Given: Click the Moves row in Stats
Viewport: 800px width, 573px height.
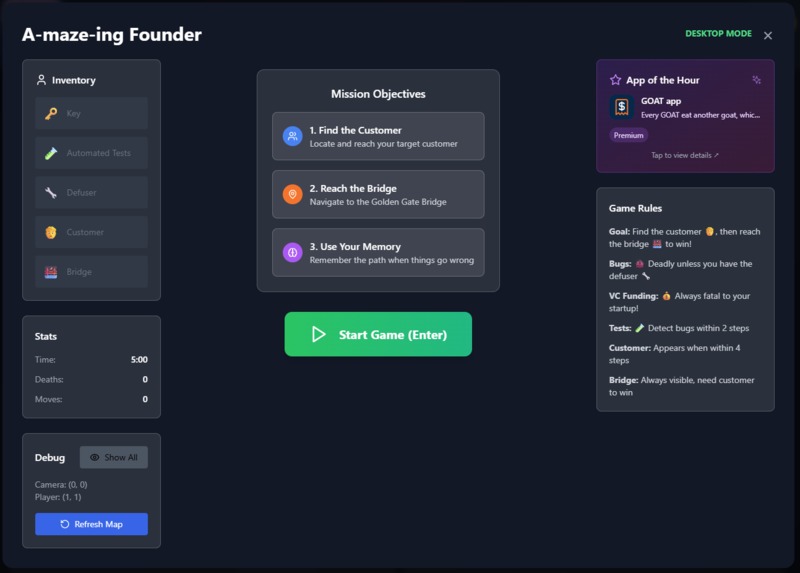Looking at the screenshot, I should tap(91, 399).
